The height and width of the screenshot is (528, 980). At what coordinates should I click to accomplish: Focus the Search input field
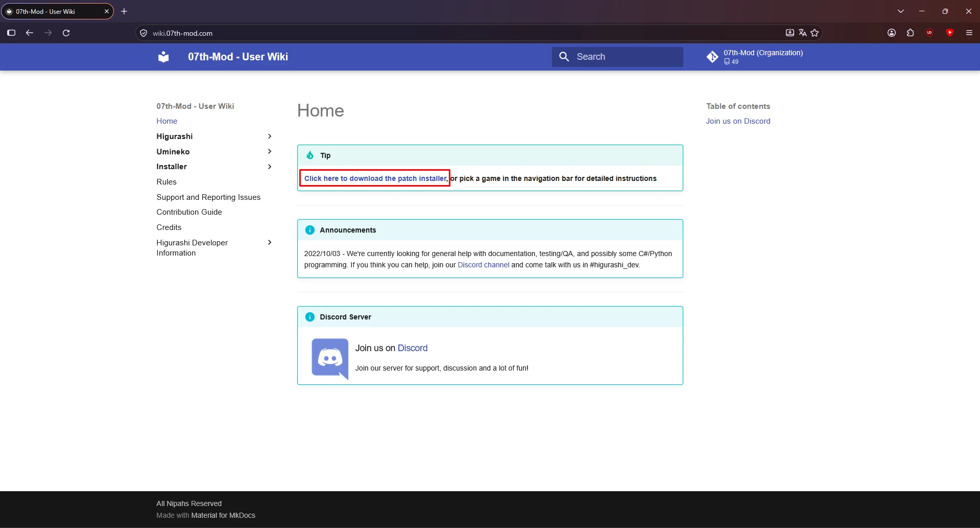617,57
